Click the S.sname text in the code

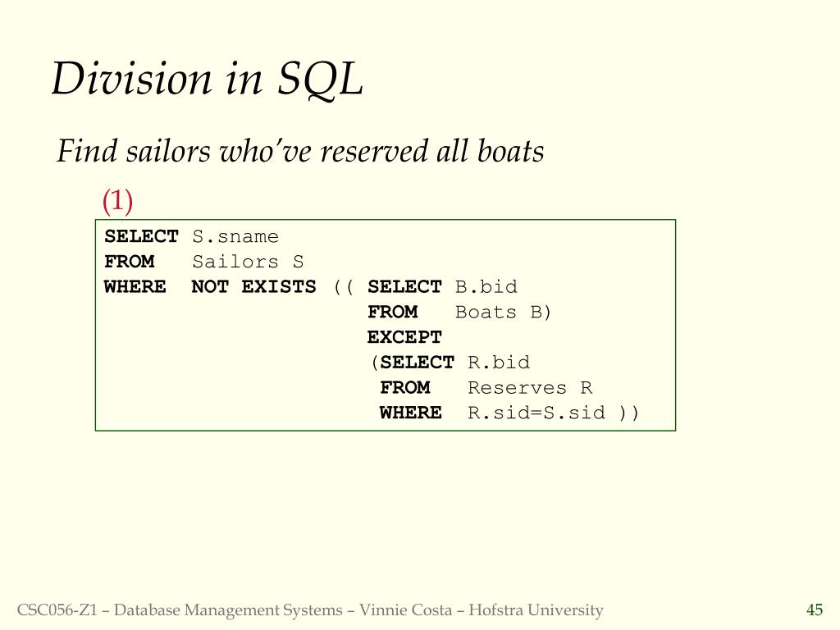tap(235, 236)
